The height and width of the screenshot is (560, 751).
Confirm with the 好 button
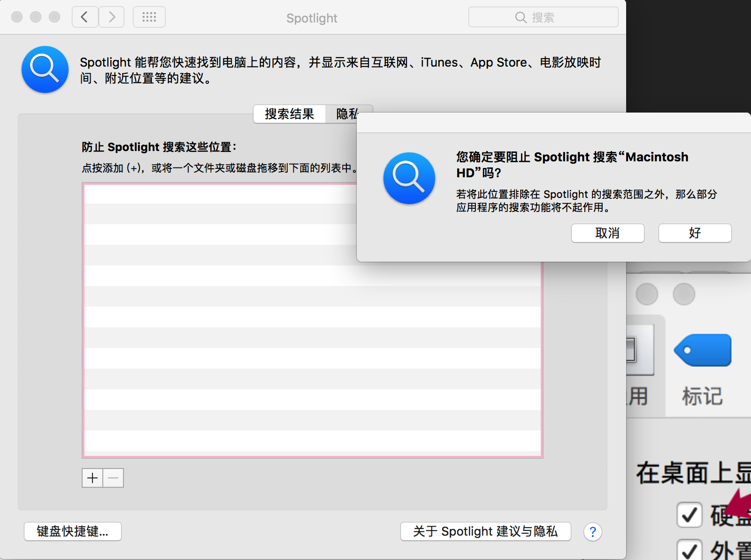695,233
